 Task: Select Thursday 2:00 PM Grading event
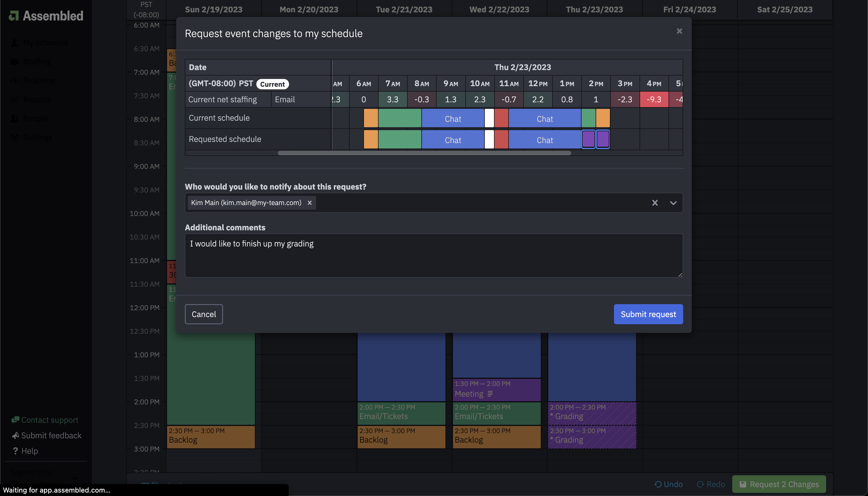point(592,414)
